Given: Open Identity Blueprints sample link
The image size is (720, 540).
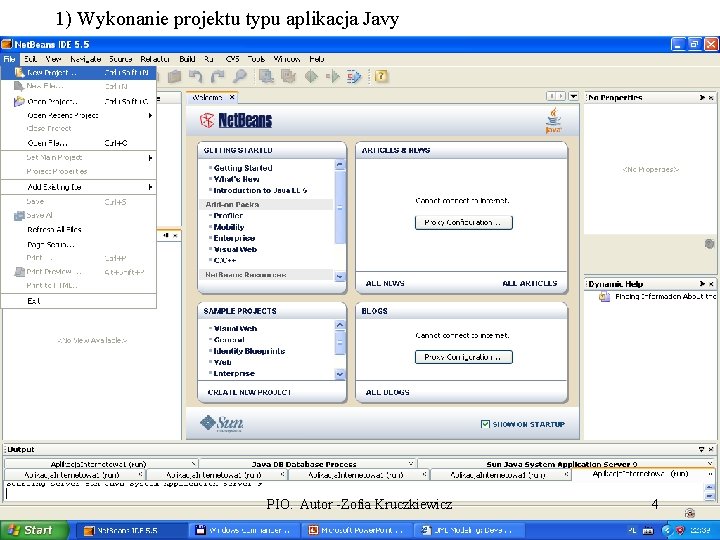Looking at the screenshot, I should (249, 351).
